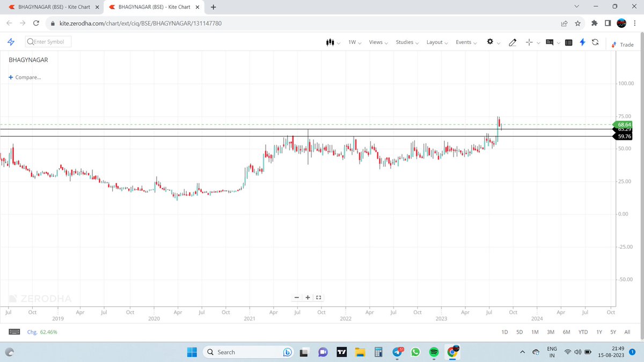Screen dimensions: 644x362
Task: Set chart range to 1D
Action: coord(504,332)
